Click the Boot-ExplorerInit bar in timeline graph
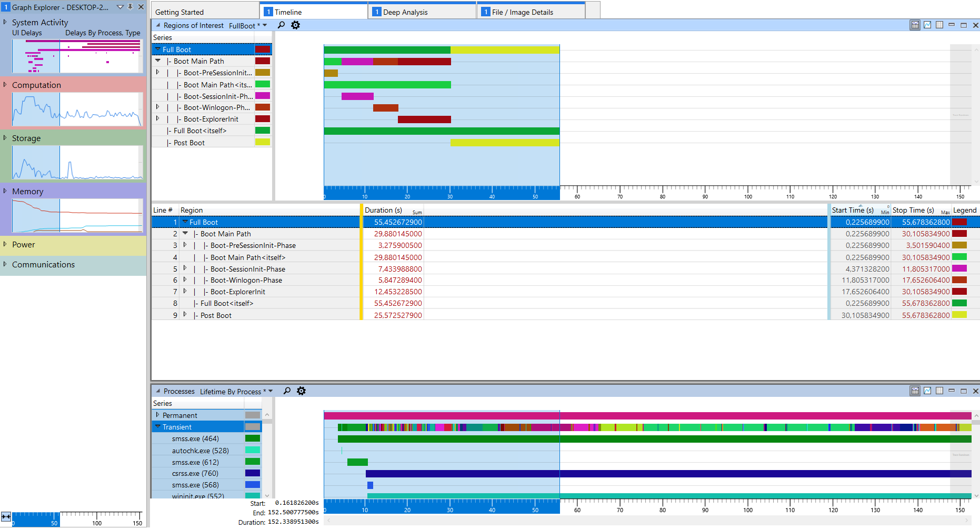 tap(424, 119)
